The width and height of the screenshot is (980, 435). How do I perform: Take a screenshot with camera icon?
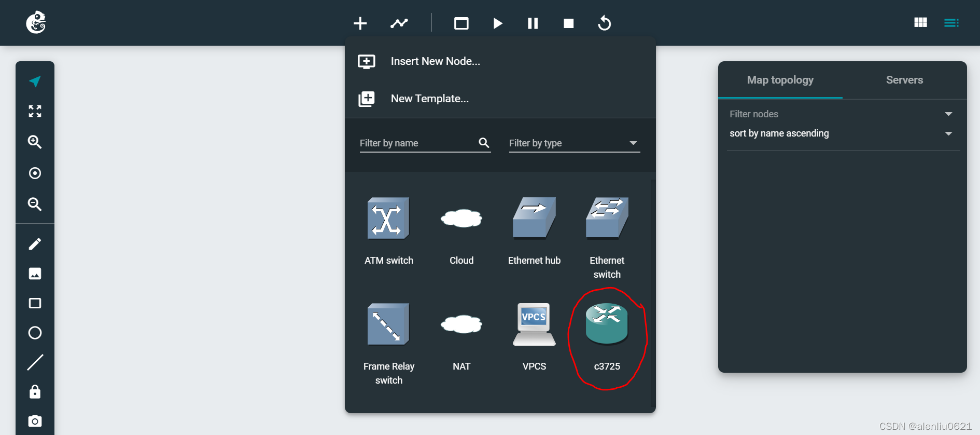(x=35, y=421)
